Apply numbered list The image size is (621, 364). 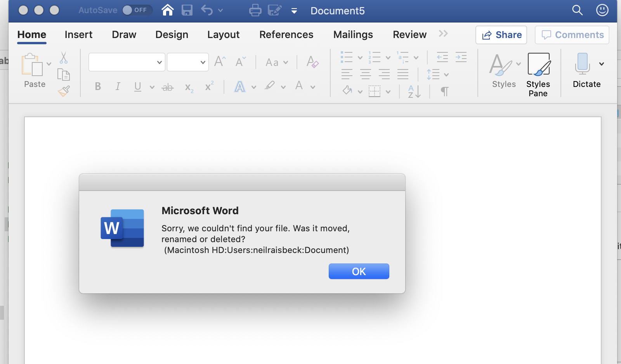[375, 57]
